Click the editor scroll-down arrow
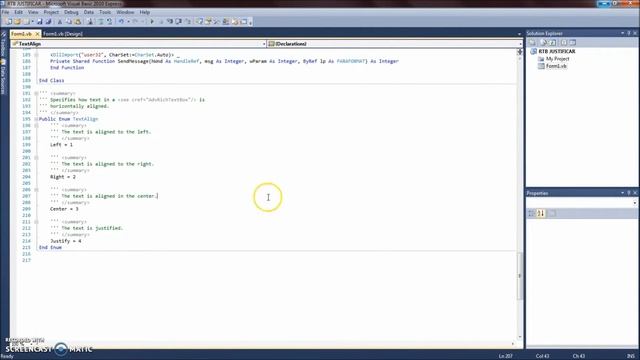 click(x=520, y=337)
